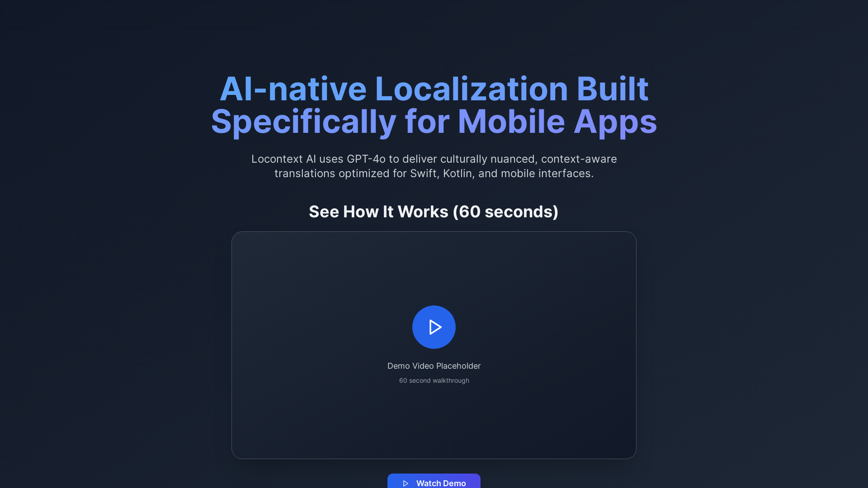
Task: Click the play icon inside the Watch Demo button
Action: click(406, 483)
